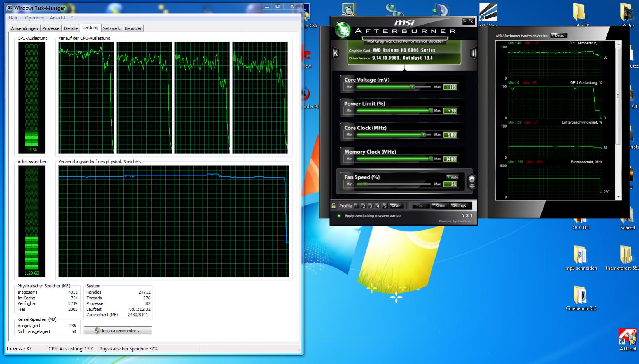Click the "Laufzeit" value 0:01:12:32
The image size is (639, 364).
point(140,309)
